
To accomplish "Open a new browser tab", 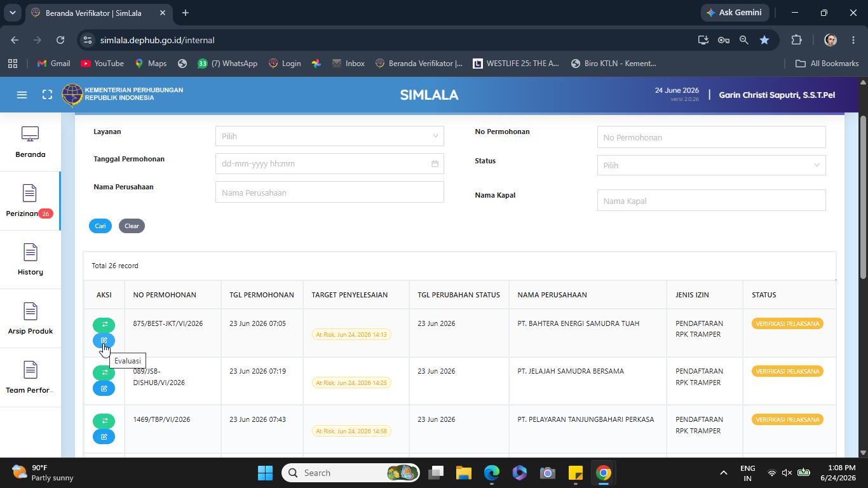I will [x=185, y=13].
